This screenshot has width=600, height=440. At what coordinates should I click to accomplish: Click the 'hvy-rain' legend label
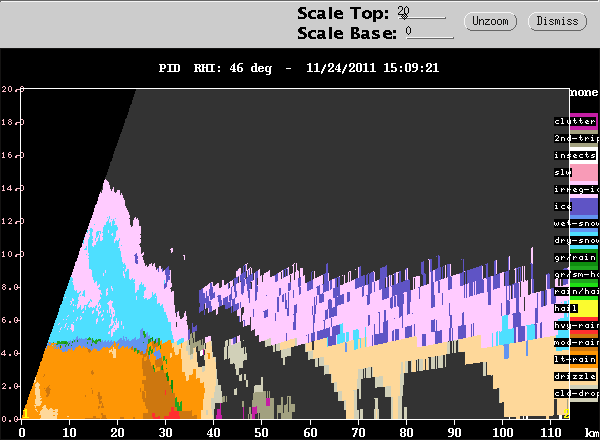pyautogui.click(x=576, y=325)
